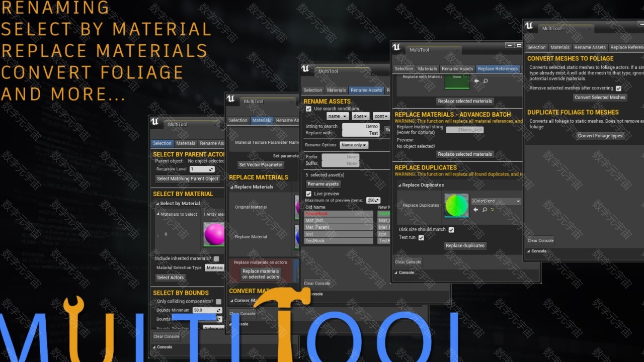Expand Console in the leftmost Selection window

154,347
